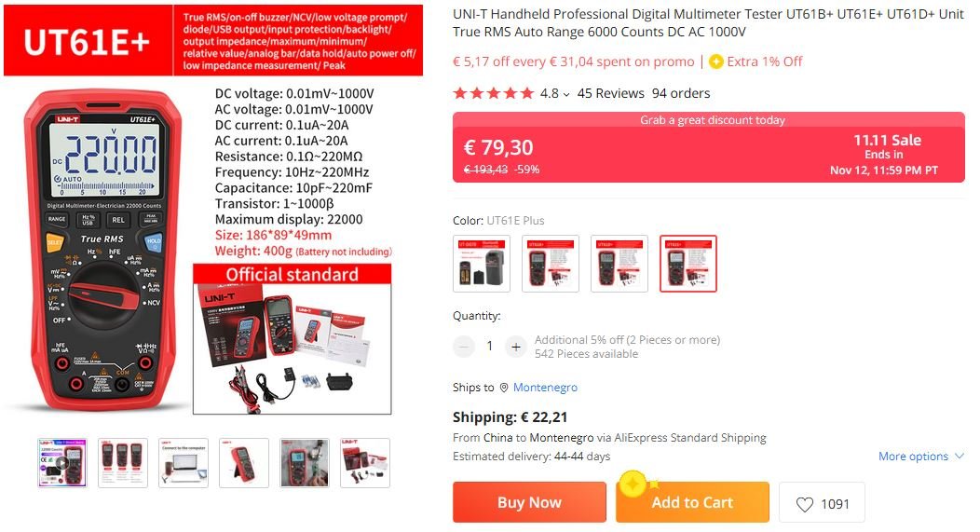Select the second color variant thumbnail
980x532 pixels.
550,263
